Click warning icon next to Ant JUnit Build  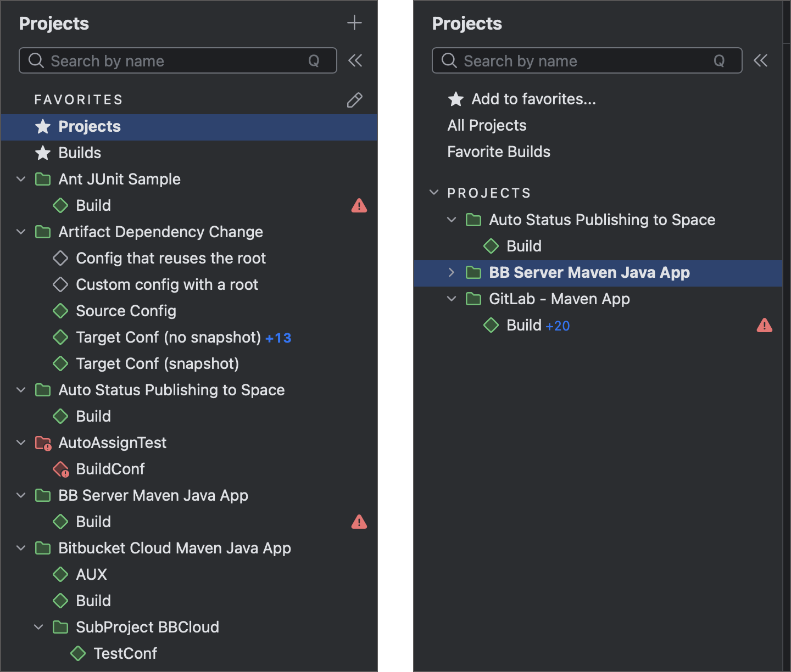(359, 205)
